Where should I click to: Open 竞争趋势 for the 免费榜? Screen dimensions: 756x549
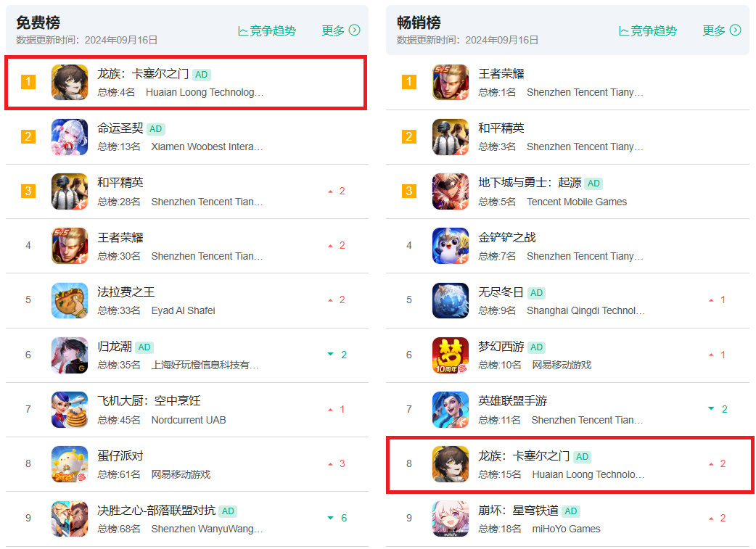point(267,31)
